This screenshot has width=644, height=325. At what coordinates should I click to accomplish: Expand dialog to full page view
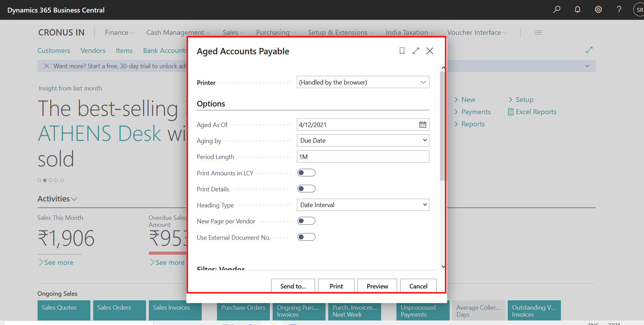coord(416,51)
